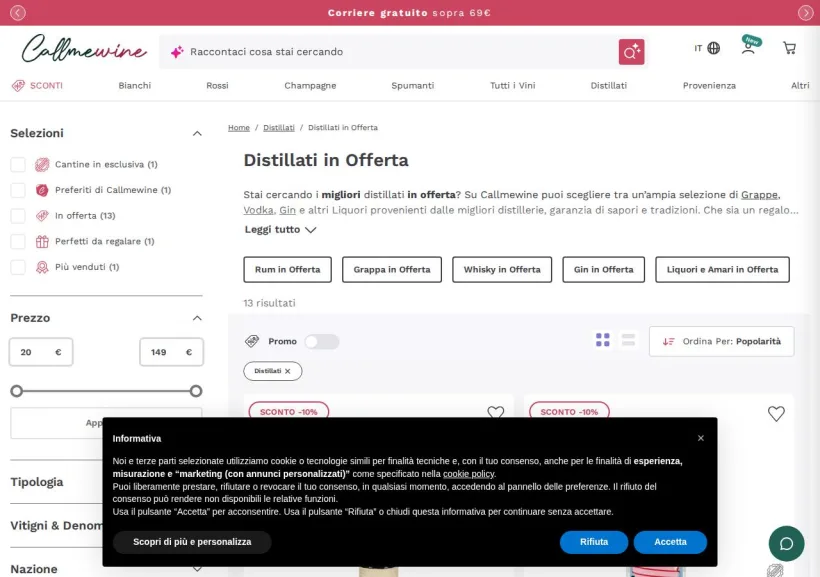Close the cookie Informativa banner
820x577 pixels.
click(x=701, y=438)
